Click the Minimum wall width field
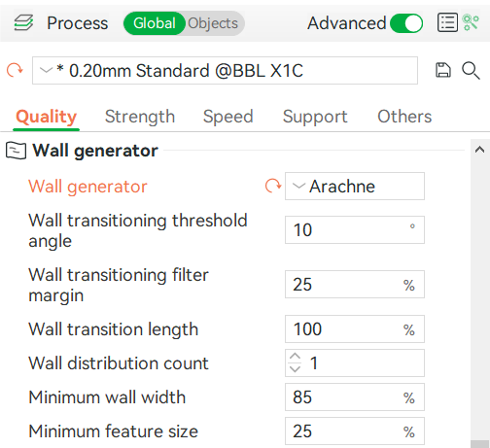The width and height of the screenshot is (490, 448). tap(355, 397)
